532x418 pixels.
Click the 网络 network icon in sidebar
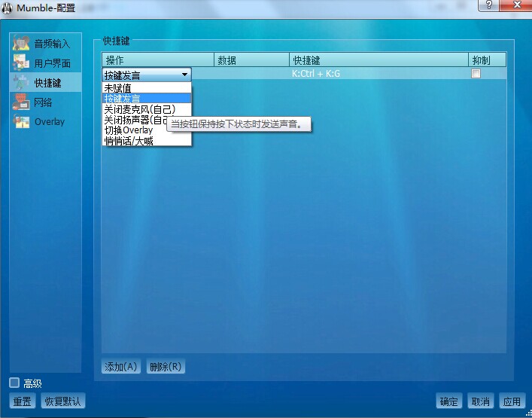pos(21,102)
